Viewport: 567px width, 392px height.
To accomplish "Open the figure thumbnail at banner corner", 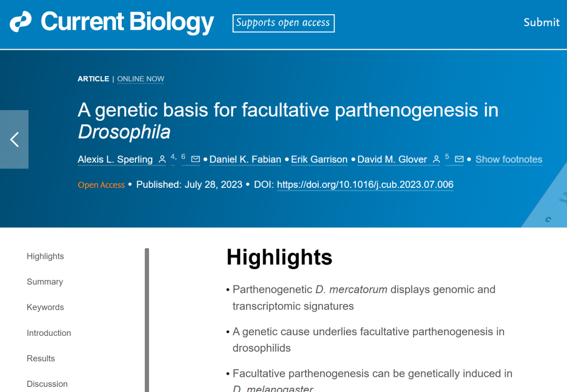I will (545, 203).
